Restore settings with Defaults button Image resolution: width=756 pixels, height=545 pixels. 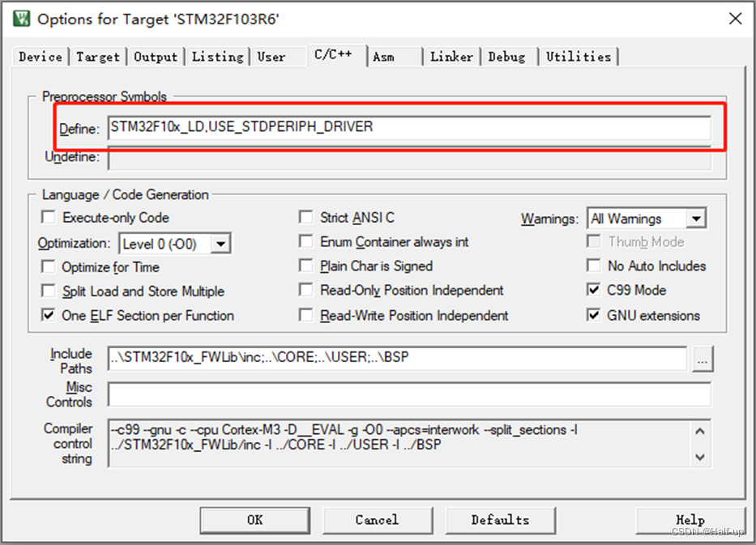(501, 520)
